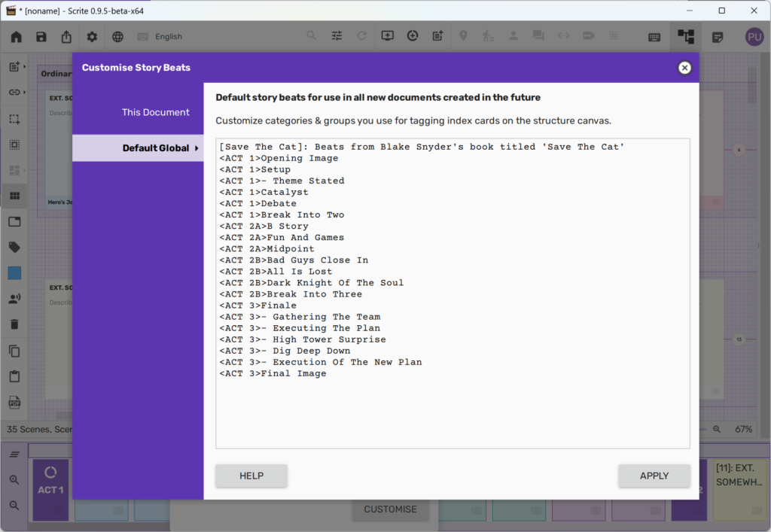Select the Default Global tab

click(139, 147)
